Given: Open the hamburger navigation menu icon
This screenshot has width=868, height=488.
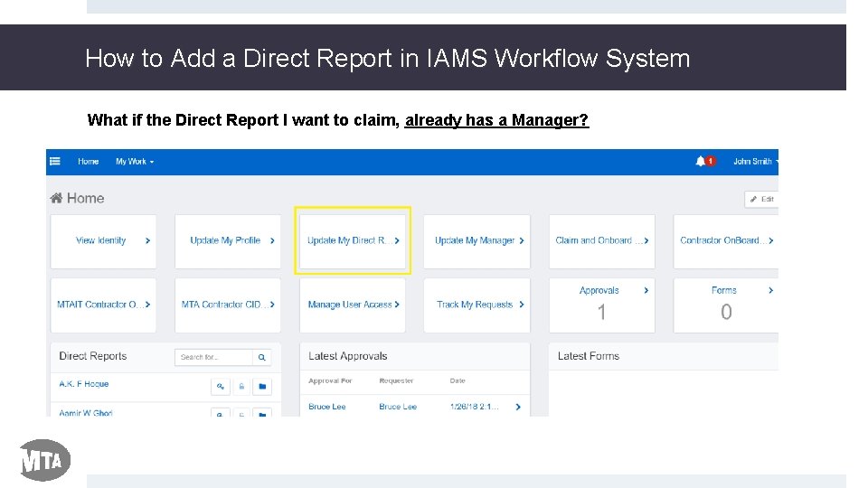Looking at the screenshot, I should point(55,162).
